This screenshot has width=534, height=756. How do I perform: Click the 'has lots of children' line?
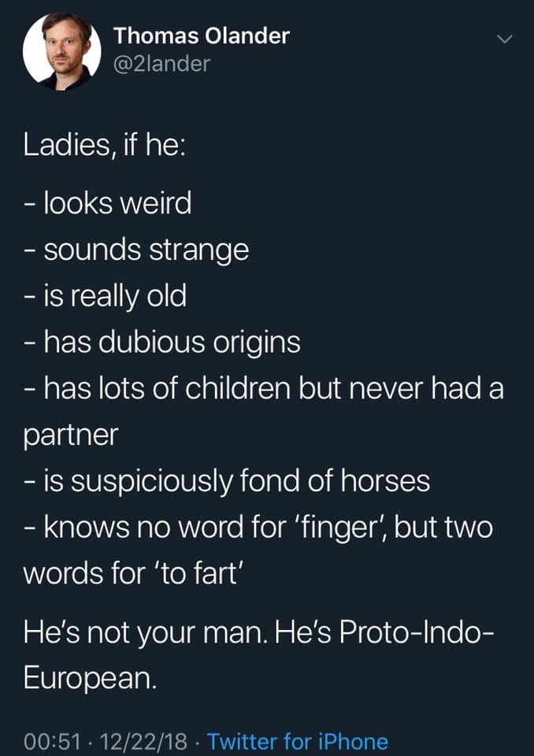tap(262, 388)
